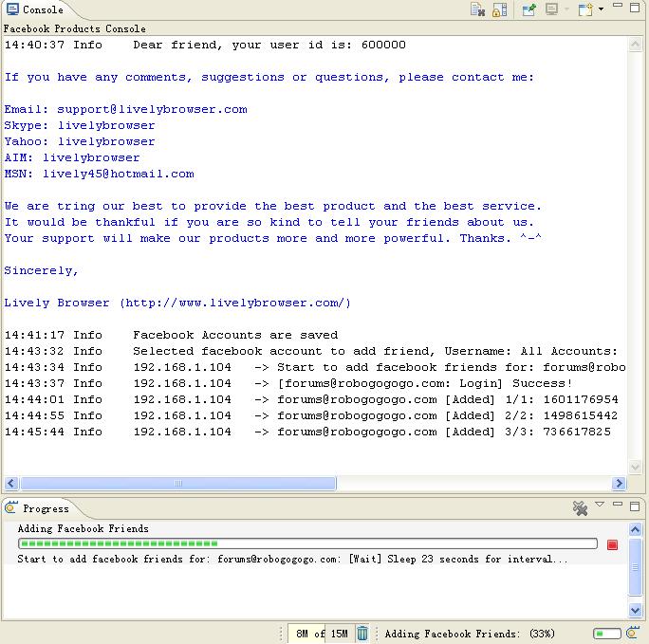
Task: Click Remove All Finished Operations icon
Action: click(x=580, y=508)
